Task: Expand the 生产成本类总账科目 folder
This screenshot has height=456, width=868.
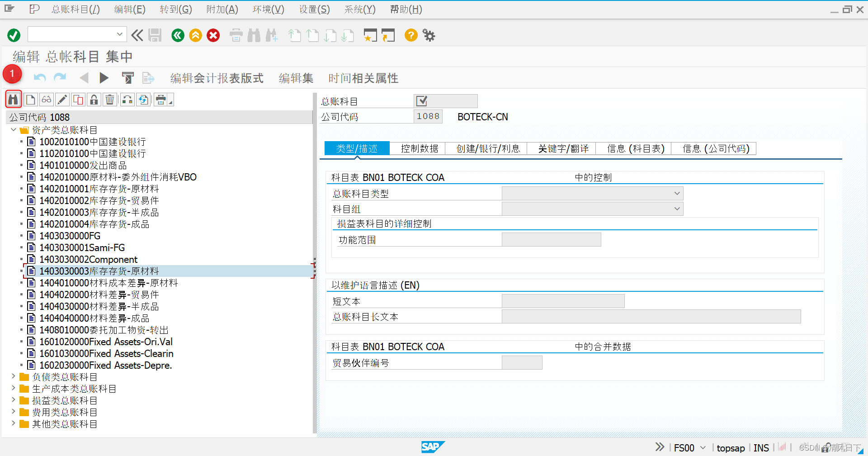Action: 13,388
